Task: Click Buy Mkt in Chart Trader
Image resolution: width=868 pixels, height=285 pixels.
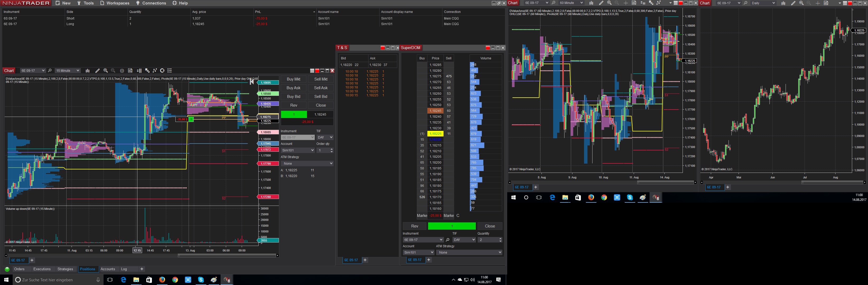Action: (x=293, y=79)
